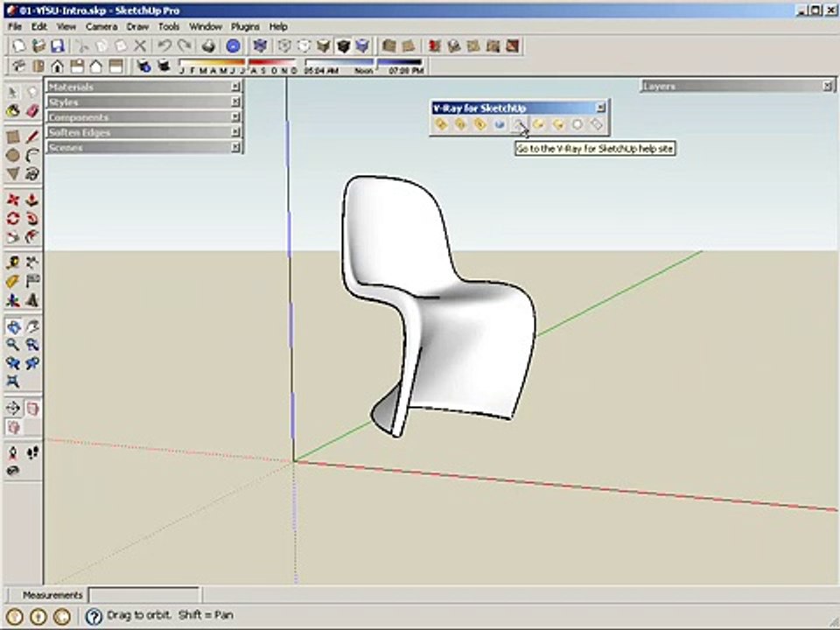Activate the Orbit tool
The width and height of the screenshot is (840, 630).
13,326
